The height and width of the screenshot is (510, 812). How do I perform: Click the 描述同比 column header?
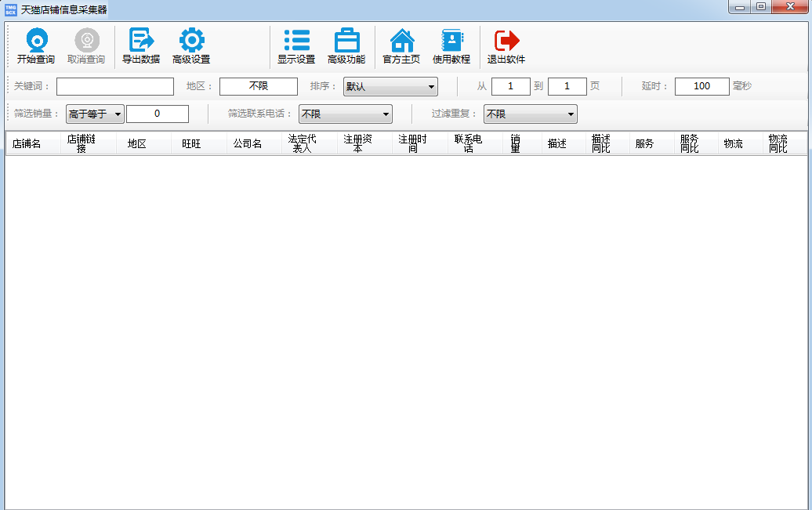(x=608, y=143)
